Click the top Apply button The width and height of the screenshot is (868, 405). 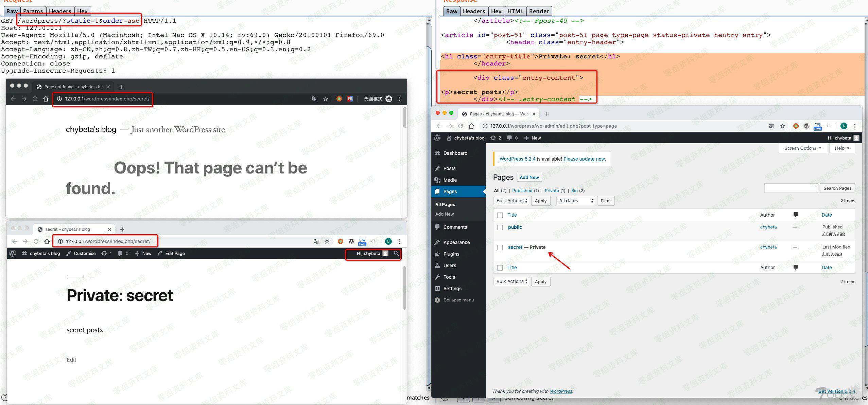pyautogui.click(x=541, y=201)
